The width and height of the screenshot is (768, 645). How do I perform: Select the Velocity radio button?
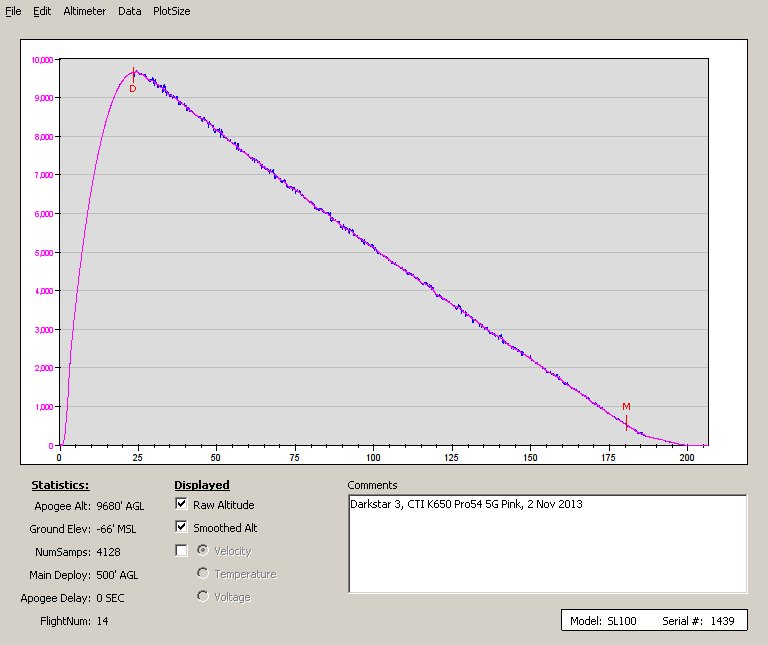pos(203,551)
